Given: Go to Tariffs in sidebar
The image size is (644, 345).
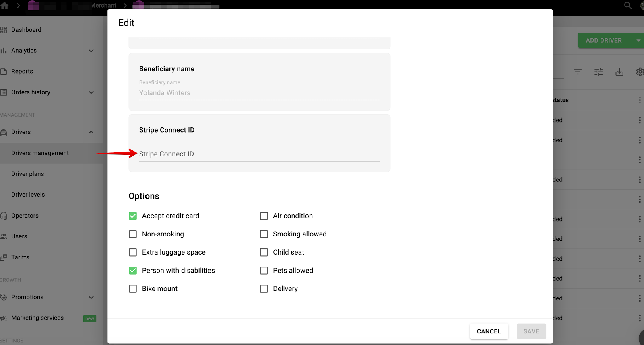Looking at the screenshot, I should point(20,257).
